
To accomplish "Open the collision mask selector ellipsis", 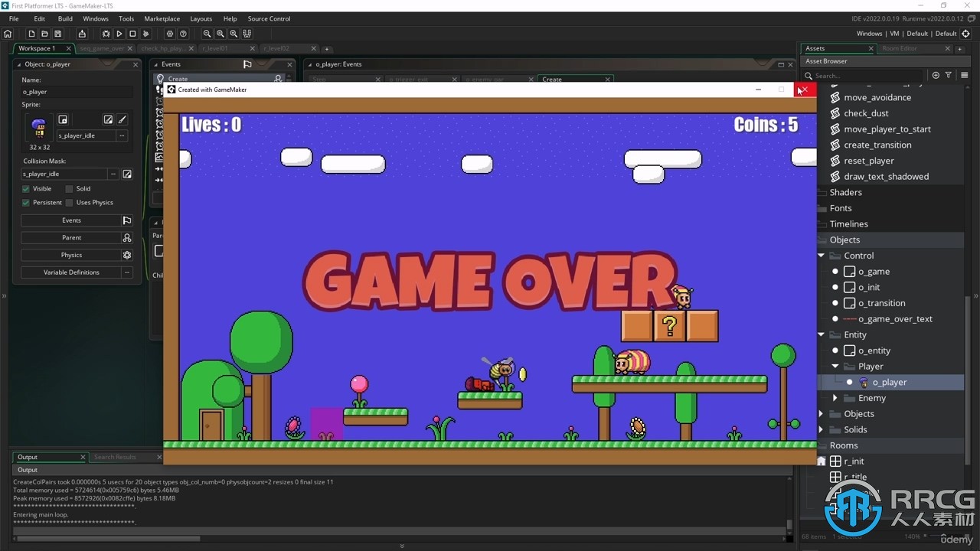I will coord(113,174).
